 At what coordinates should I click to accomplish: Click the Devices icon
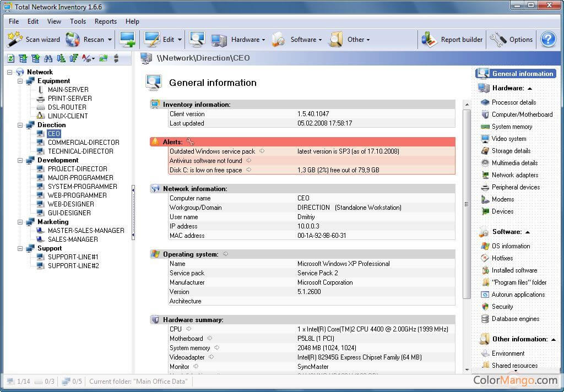(x=485, y=211)
